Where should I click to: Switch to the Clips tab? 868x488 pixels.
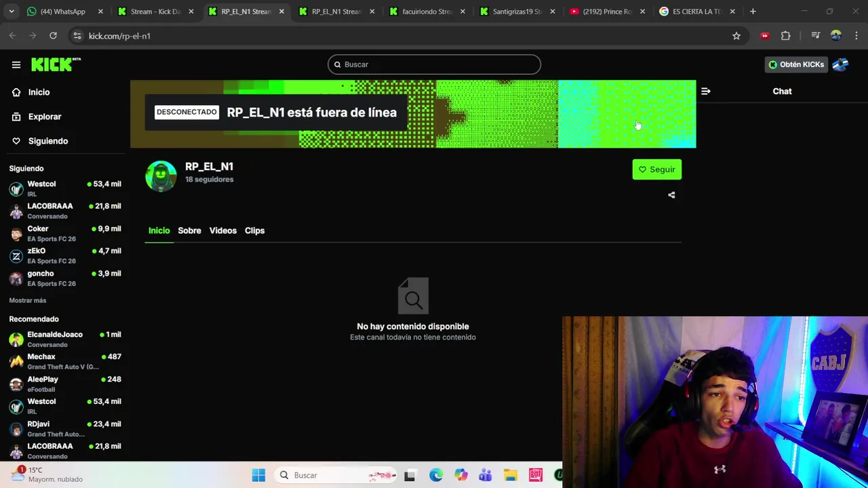(254, 230)
